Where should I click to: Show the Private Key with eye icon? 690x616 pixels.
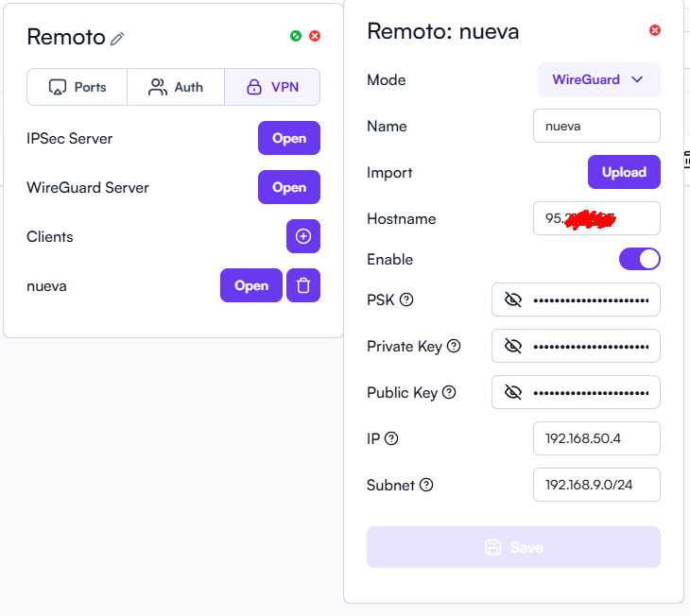[x=512, y=346]
